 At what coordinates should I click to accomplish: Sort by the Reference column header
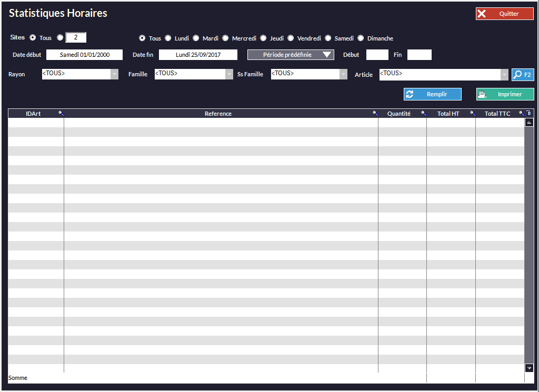pyautogui.click(x=218, y=114)
